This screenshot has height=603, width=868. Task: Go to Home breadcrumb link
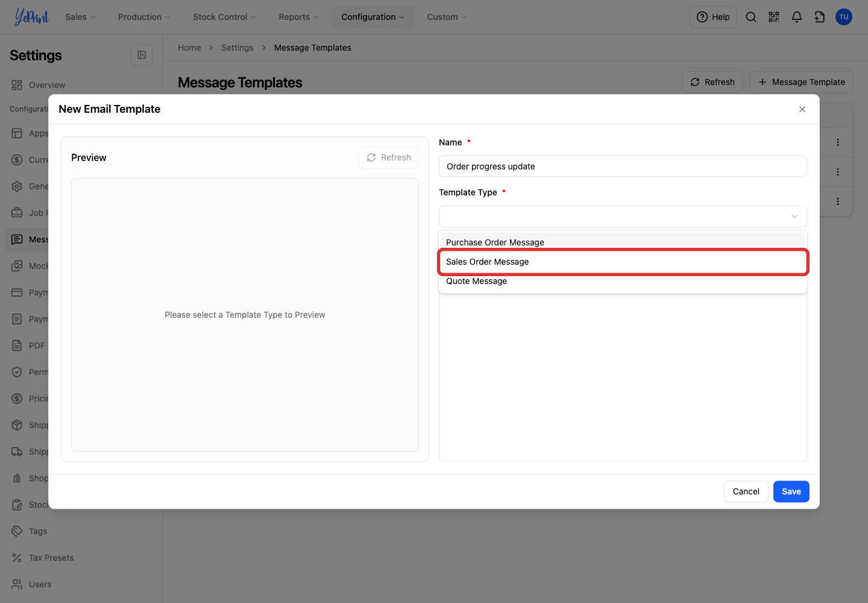pyautogui.click(x=189, y=48)
